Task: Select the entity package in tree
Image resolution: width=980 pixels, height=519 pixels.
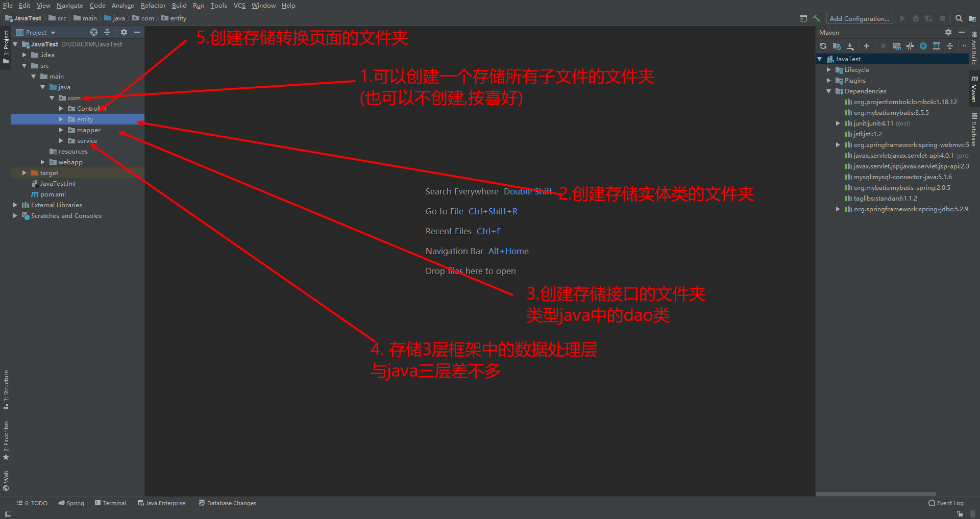Action: pos(78,119)
